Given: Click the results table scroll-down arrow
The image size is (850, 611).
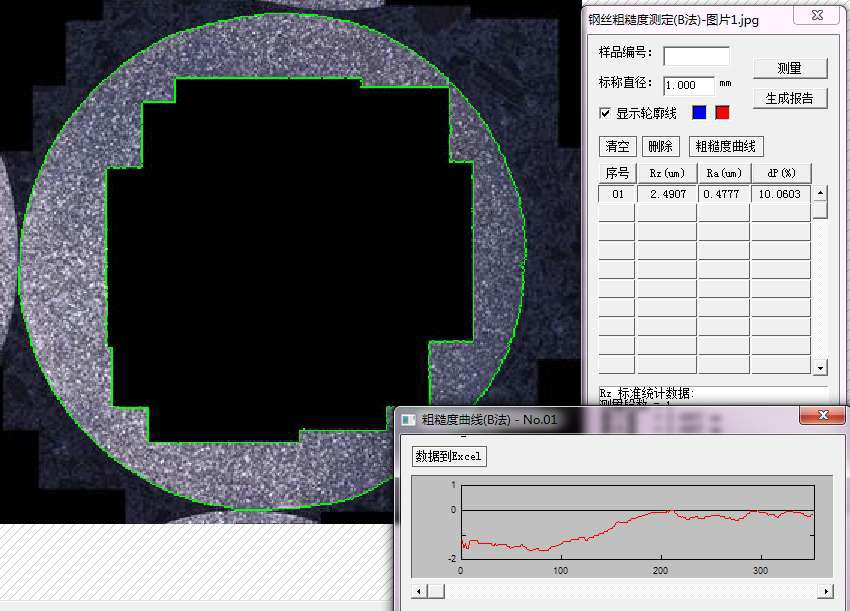Looking at the screenshot, I should pyautogui.click(x=820, y=368).
